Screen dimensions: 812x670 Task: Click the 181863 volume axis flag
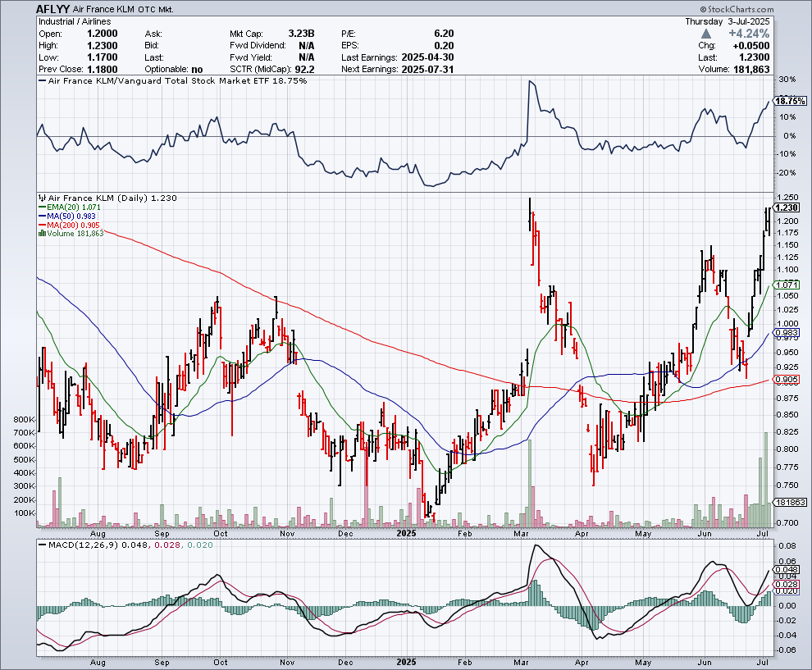coord(790,502)
